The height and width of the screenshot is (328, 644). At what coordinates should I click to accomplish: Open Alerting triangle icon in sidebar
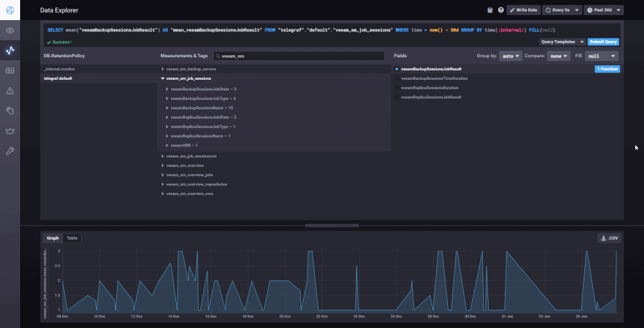point(10,90)
